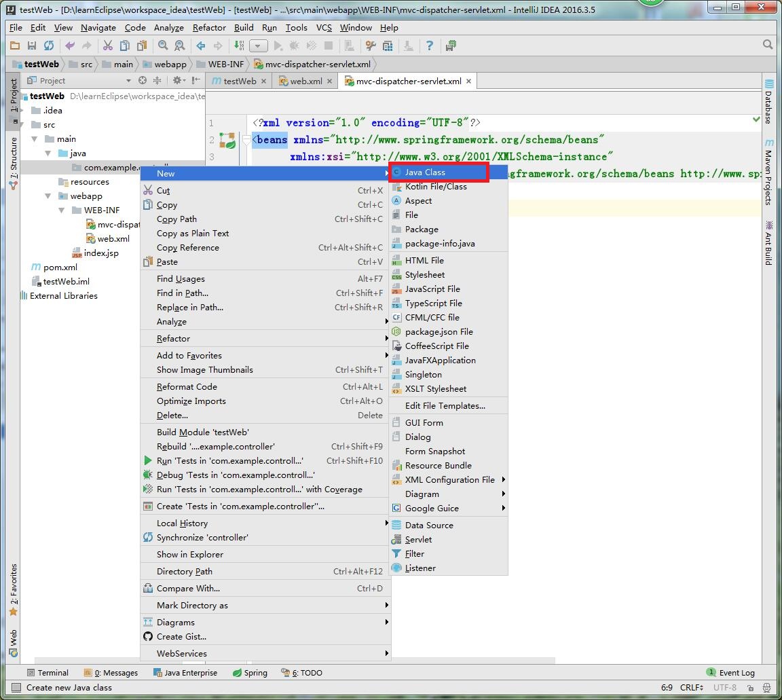Image resolution: width=782 pixels, height=700 pixels.
Task: Click the webapp breadcrumb in navigation bar
Action: (x=164, y=65)
